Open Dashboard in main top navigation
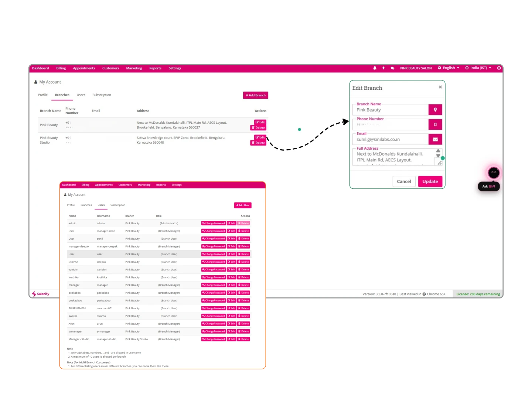Image resolution: width=532 pixels, height=399 pixels. [x=40, y=68]
